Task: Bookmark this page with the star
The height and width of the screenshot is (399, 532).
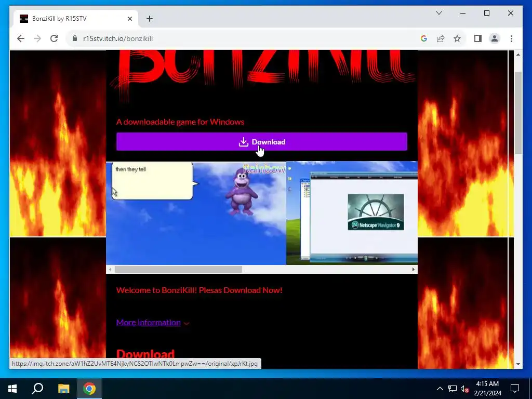Action: point(457,38)
